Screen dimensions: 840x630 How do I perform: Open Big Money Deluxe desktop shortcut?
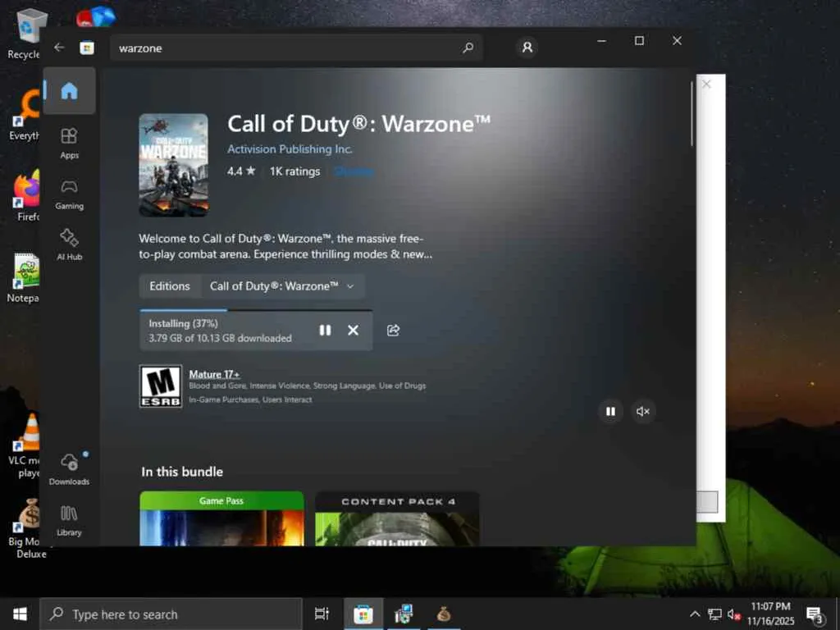coord(27,528)
